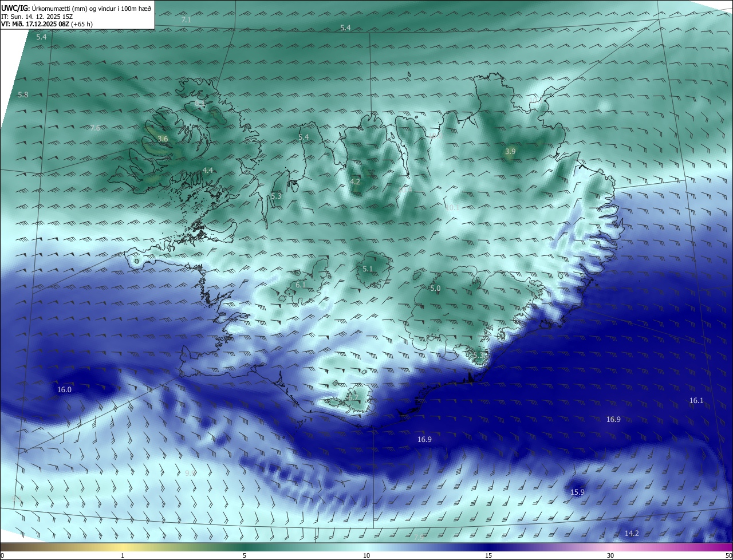Image resolution: width=733 pixels, height=560 pixels.
Task: Click the 16.0 value label on the map
Action: point(65,390)
